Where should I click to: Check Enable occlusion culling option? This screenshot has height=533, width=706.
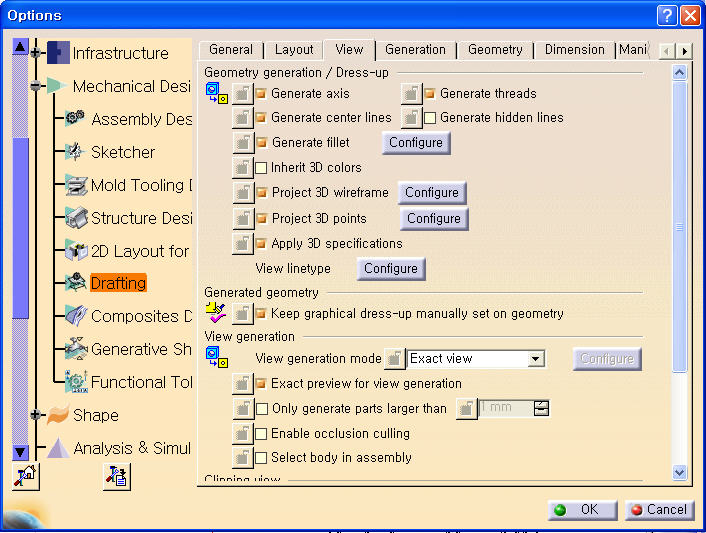(x=261, y=434)
